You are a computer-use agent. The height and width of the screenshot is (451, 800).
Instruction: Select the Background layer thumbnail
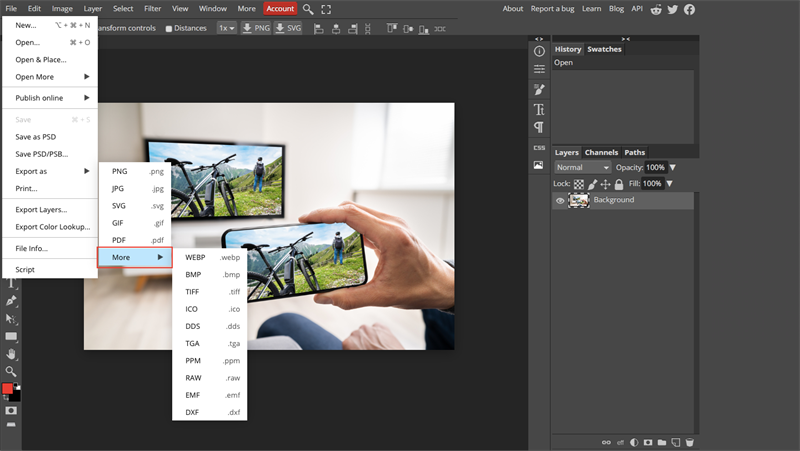pos(579,201)
